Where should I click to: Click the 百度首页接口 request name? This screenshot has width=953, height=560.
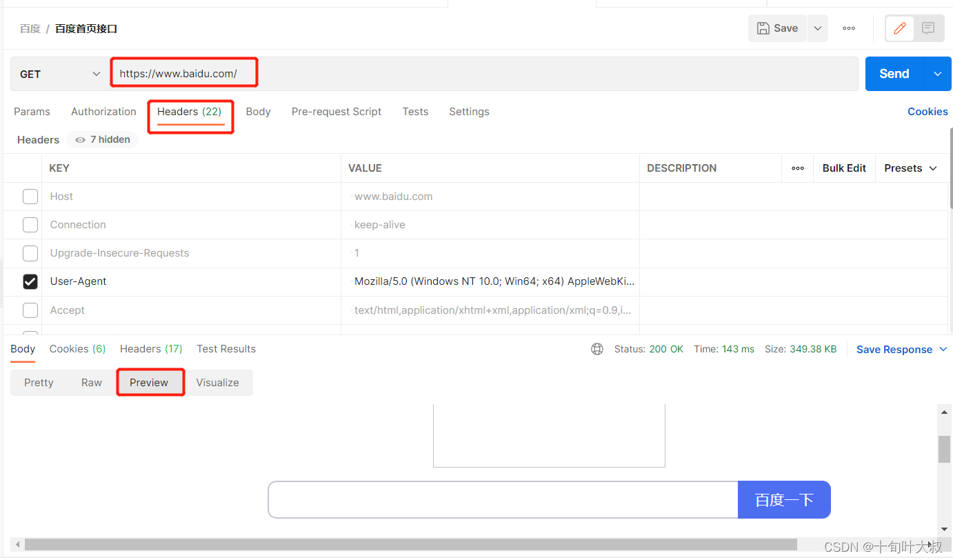point(86,28)
